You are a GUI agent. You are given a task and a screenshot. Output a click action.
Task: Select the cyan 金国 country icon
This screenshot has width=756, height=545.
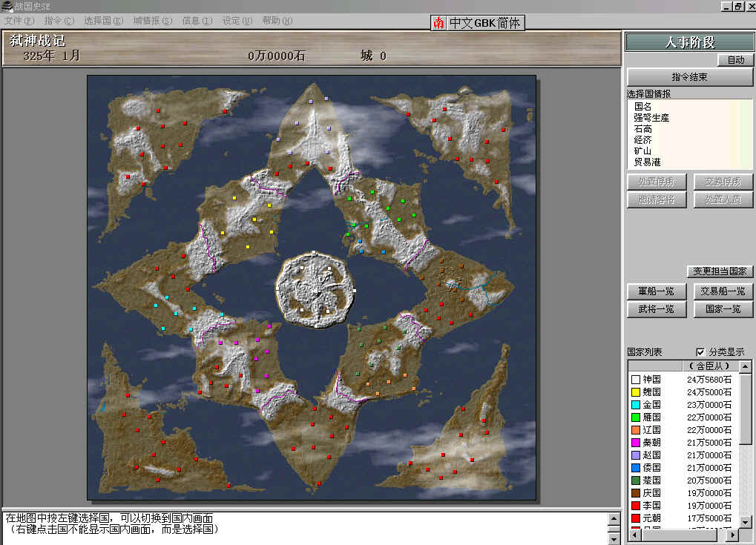635,405
